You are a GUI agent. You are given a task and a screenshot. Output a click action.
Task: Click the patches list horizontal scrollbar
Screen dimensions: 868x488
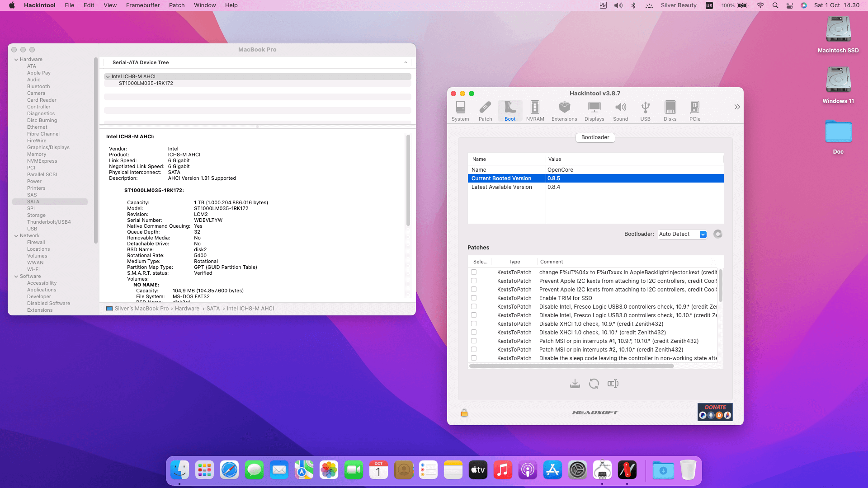[x=571, y=366]
